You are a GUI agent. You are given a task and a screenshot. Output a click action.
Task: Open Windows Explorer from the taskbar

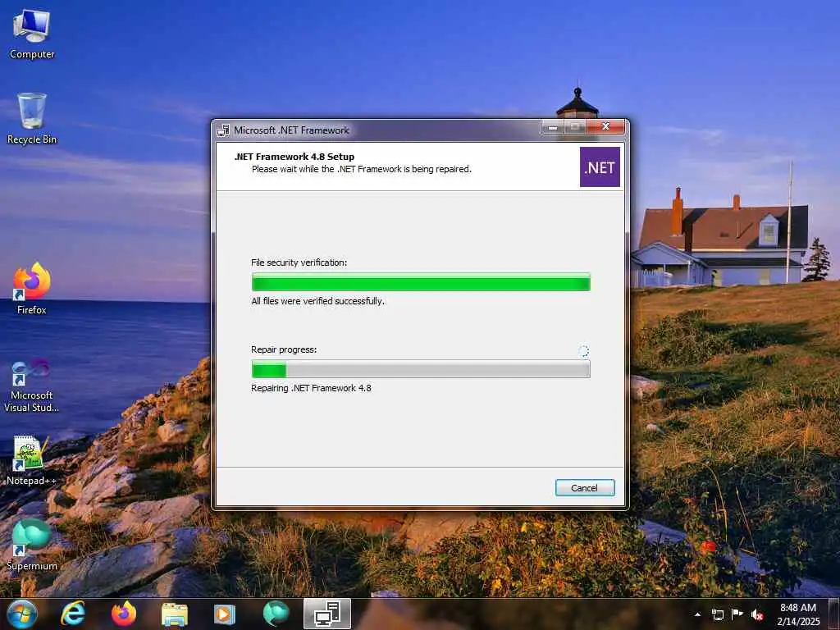click(175, 614)
